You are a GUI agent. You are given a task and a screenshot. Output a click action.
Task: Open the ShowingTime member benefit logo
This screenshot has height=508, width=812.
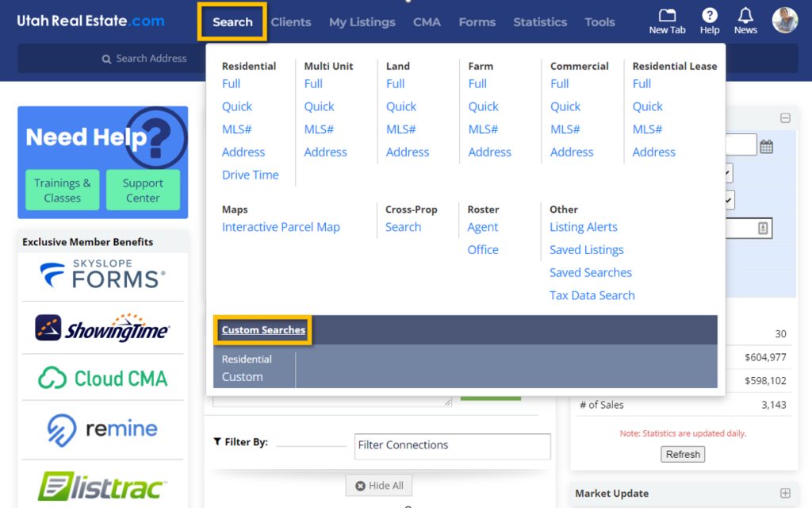[102, 327]
